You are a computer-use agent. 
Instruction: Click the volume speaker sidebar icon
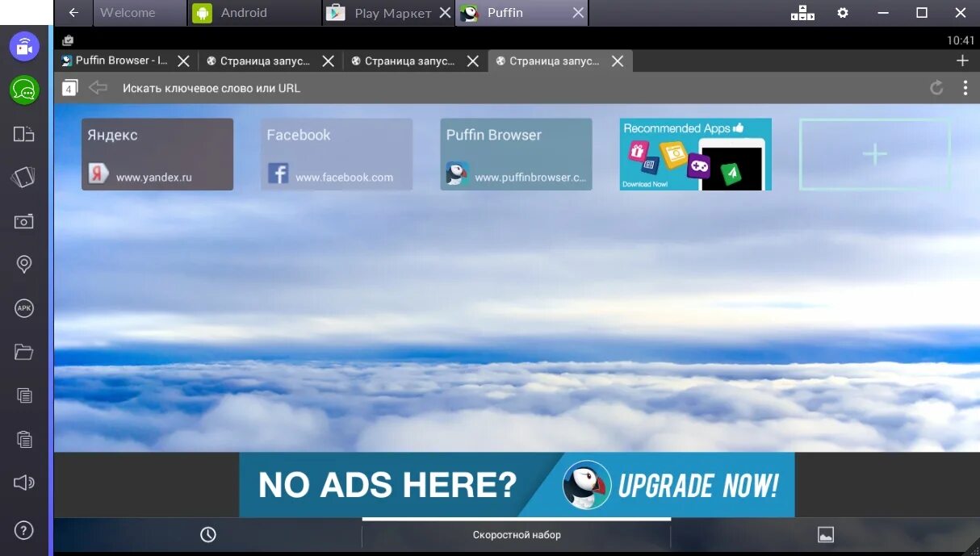(24, 483)
